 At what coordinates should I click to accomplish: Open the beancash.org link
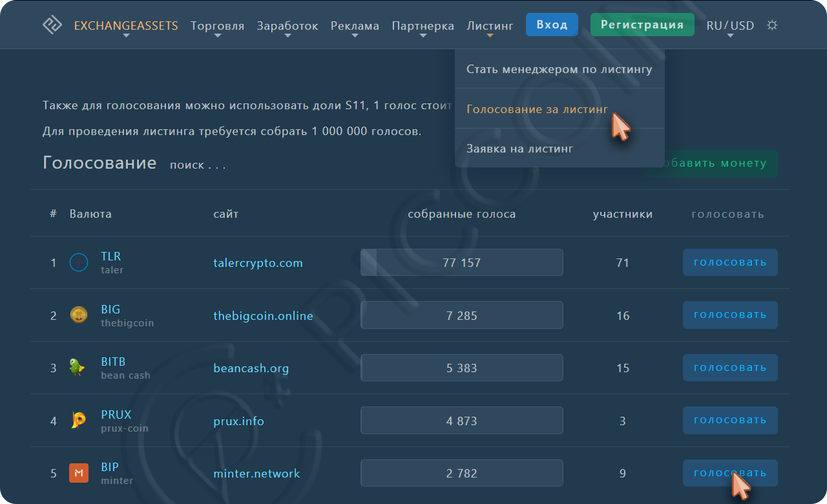click(251, 368)
